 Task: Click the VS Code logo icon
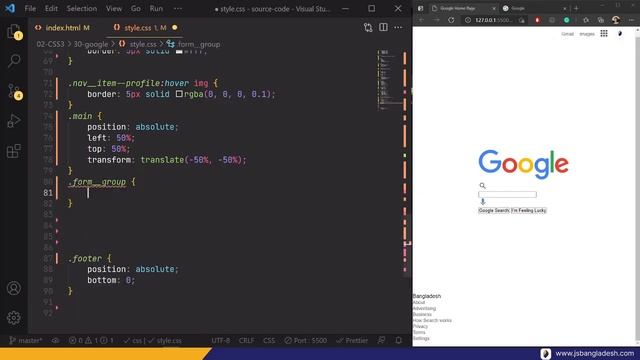tap(10, 8)
